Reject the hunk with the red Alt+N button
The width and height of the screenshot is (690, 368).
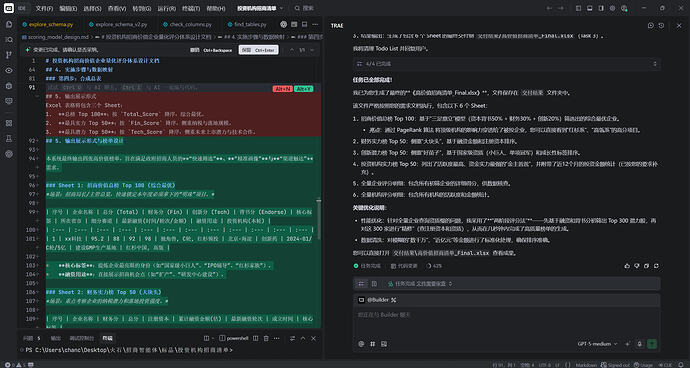(x=283, y=88)
